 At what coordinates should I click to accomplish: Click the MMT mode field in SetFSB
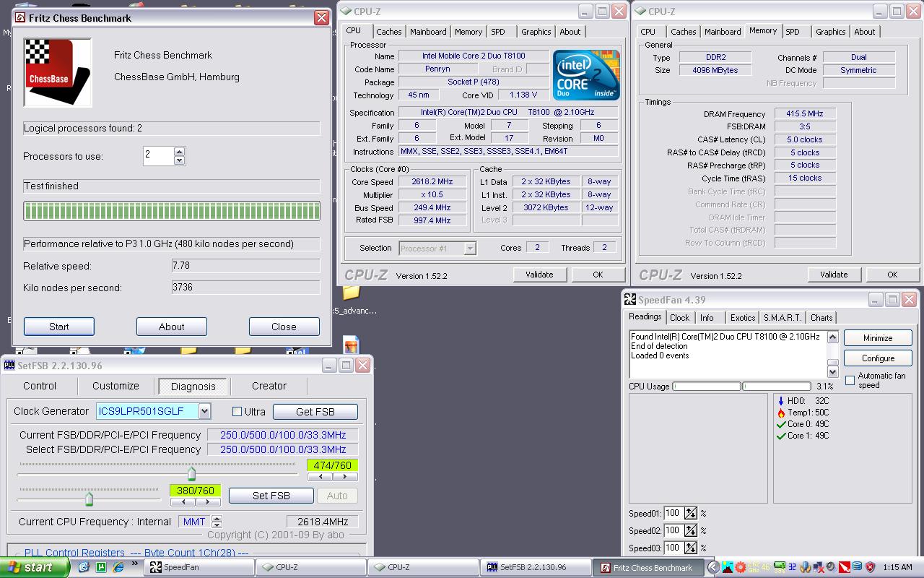pyautogui.click(x=194, y=522)
